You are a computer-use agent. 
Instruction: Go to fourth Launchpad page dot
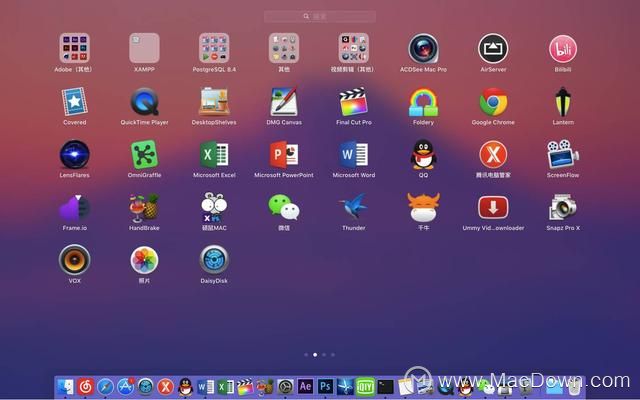click(x=333, y=355)
